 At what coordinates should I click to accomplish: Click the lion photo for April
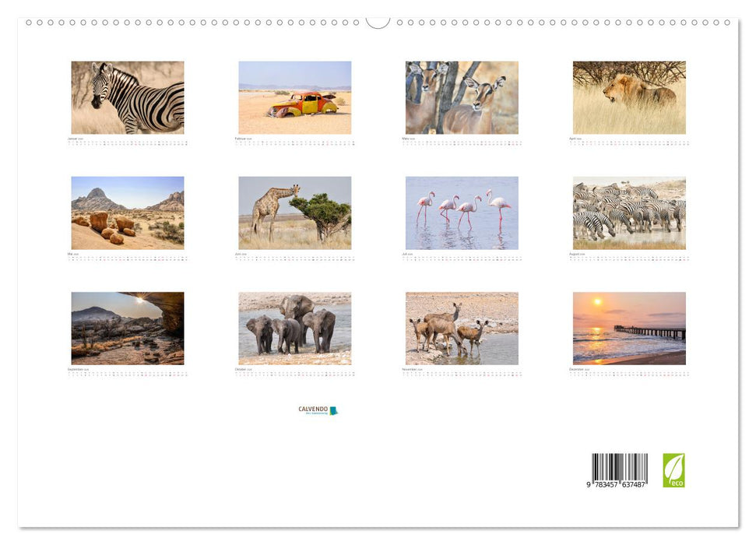pos(628,97)
